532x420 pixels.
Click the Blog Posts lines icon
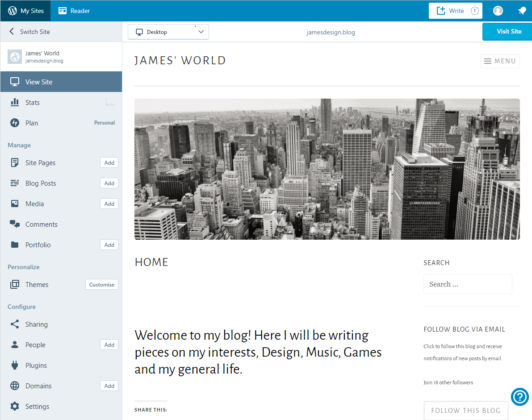15,183
